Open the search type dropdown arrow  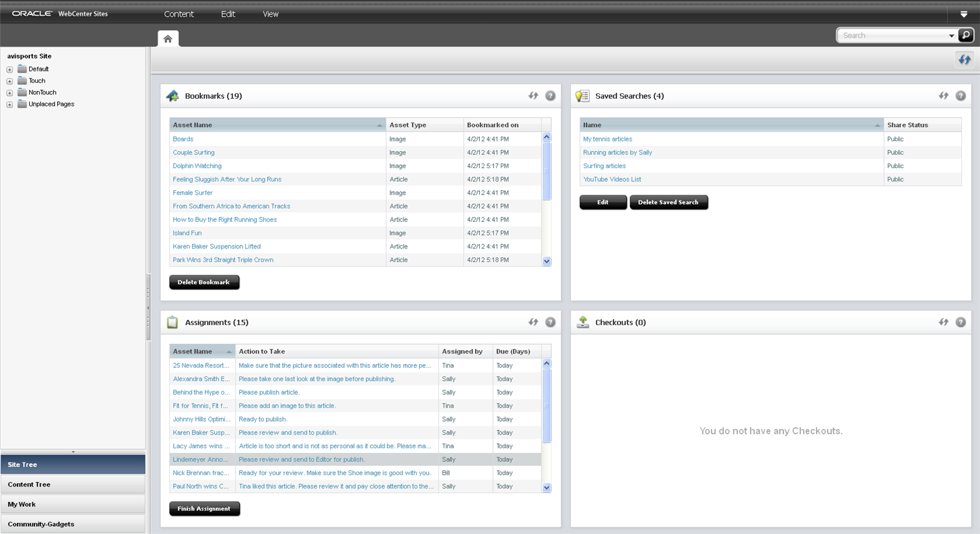(951, 36)
